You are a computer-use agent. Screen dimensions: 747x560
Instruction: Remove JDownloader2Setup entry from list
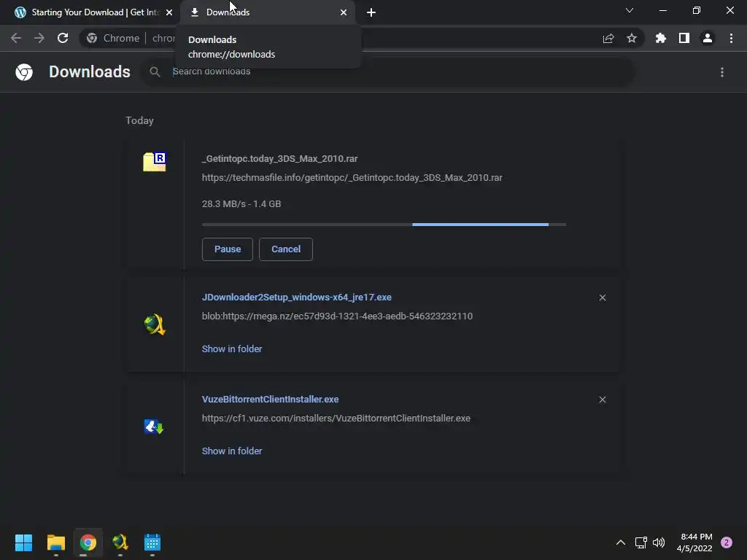603,297
